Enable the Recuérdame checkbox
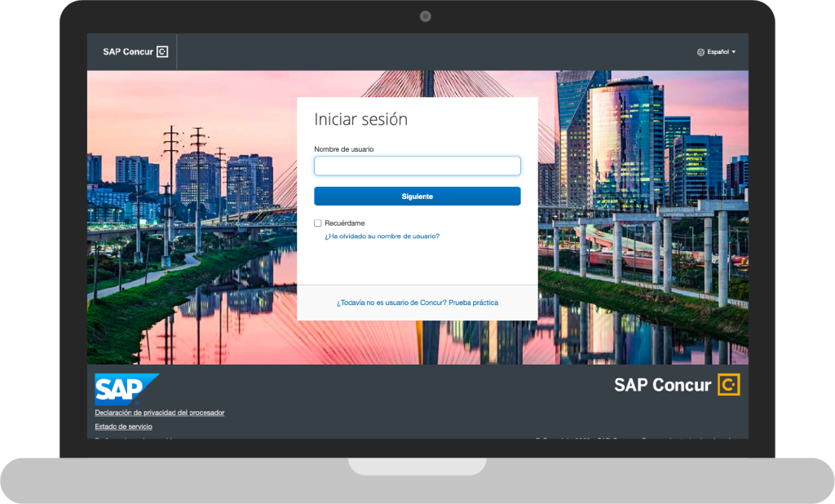The image size is (835, 504). pyautogui.click(x=318, y=223)
